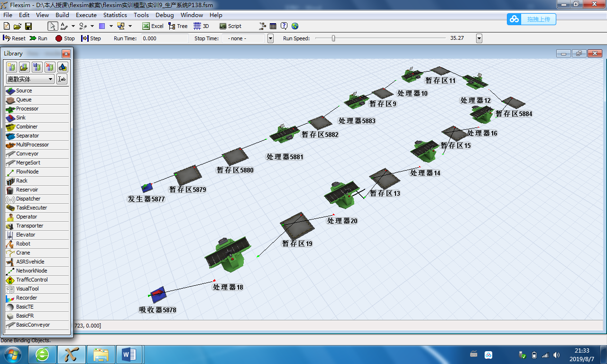This screenshot has height=364, width=607.
Task: Click the globe icon in the toolbar
Action: pos(295,26)
